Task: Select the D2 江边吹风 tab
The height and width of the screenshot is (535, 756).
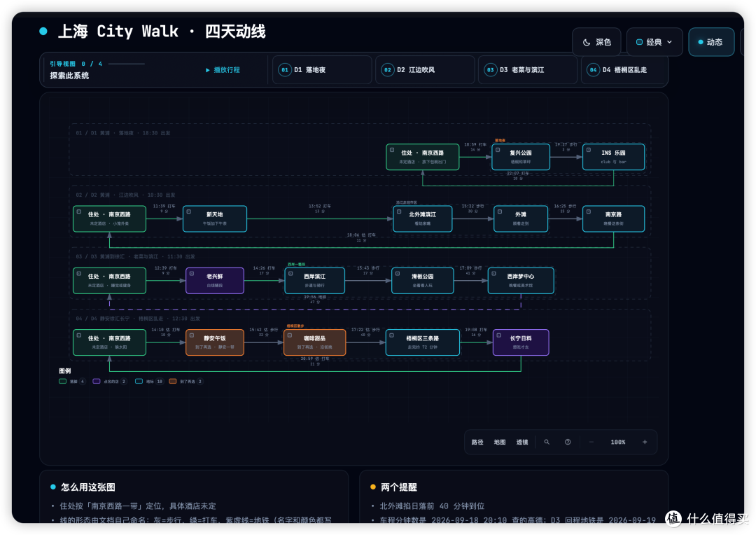Action: coord(424,70)
